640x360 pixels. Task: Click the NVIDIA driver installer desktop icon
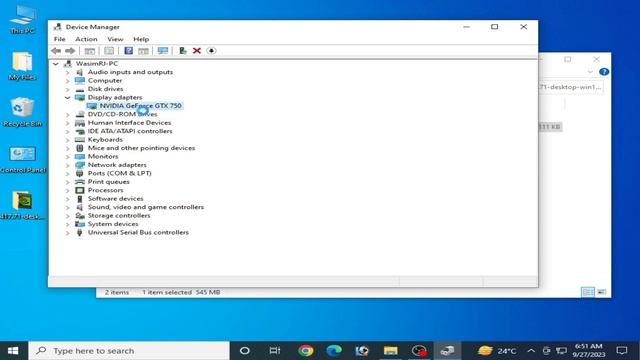click(22, 205)
